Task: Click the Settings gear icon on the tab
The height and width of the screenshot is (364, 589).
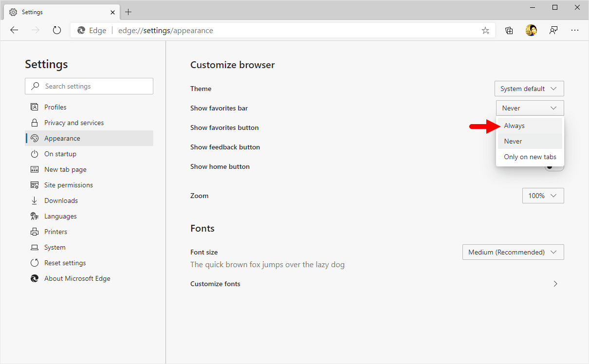Action: pos(13,12)
